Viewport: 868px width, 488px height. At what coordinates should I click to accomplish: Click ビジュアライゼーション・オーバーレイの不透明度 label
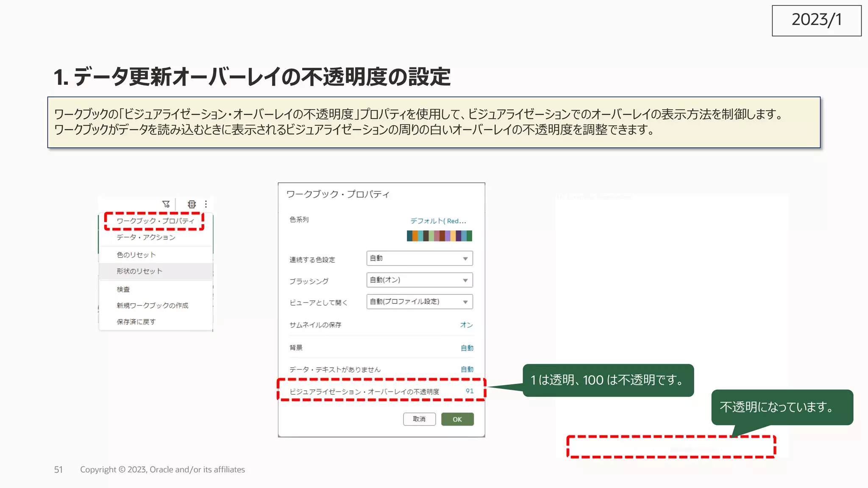pos(364,392)
